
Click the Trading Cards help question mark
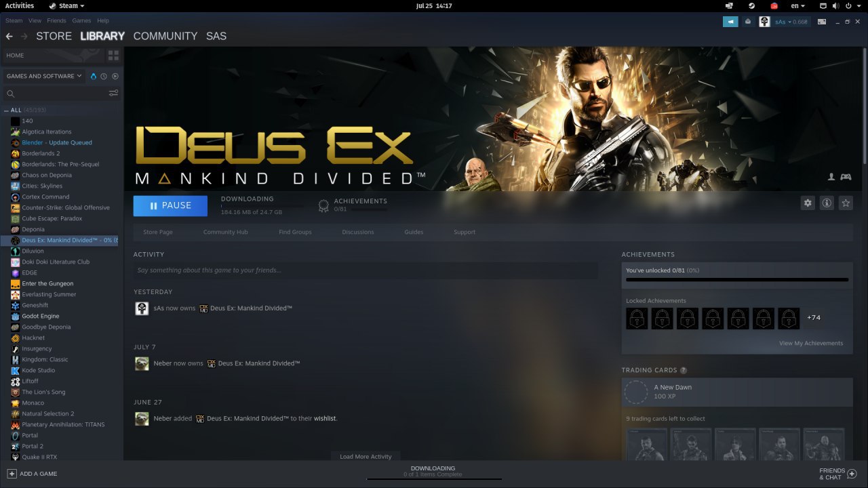click(x=684, y=370)
